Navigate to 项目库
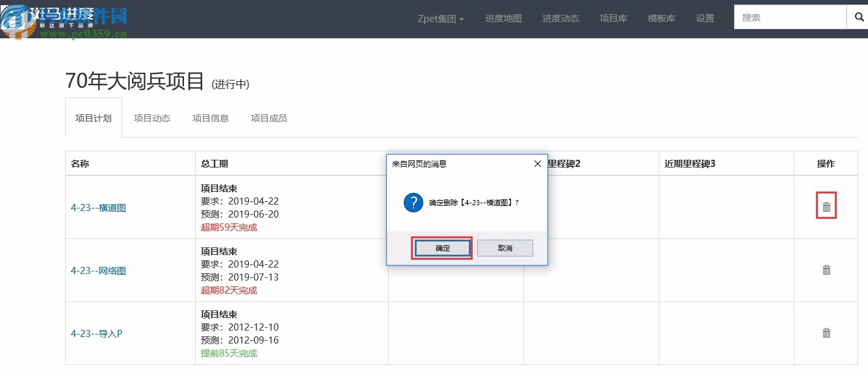The image size is (868, 376). tap(613, 18)
